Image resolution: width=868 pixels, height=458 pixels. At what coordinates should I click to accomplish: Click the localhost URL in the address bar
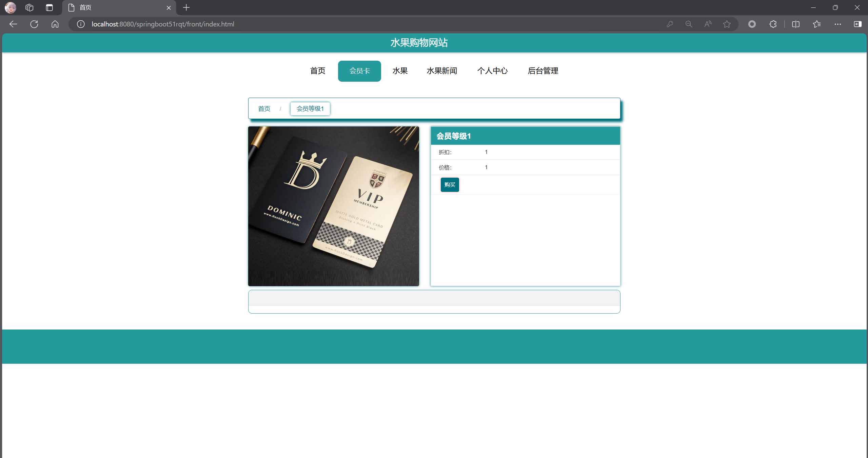click(163, 24)
